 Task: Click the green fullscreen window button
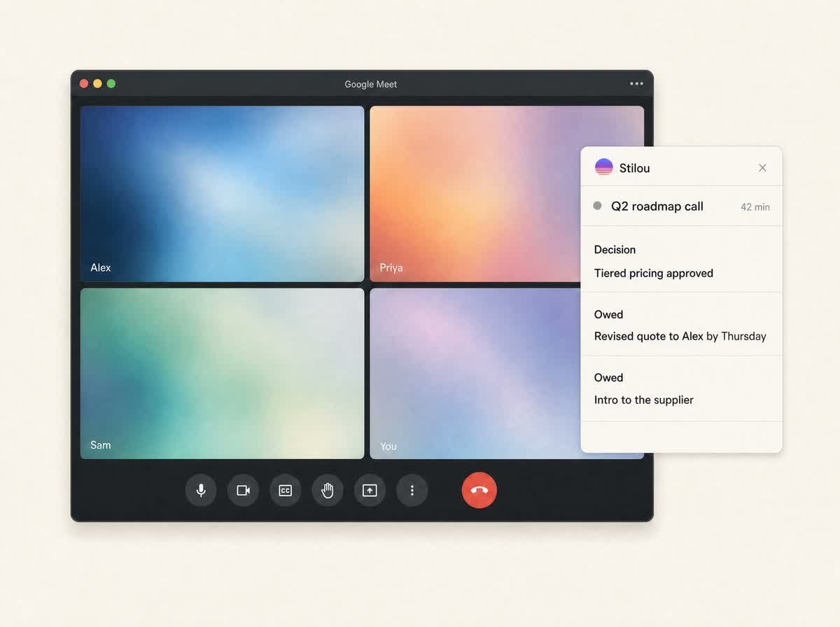pyautogui.click(x=111, y=84)
